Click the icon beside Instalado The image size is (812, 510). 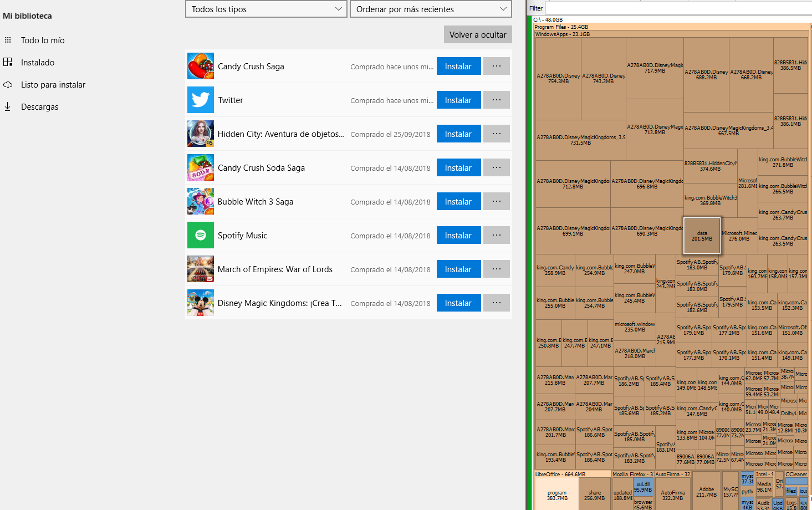coord(8,62)
